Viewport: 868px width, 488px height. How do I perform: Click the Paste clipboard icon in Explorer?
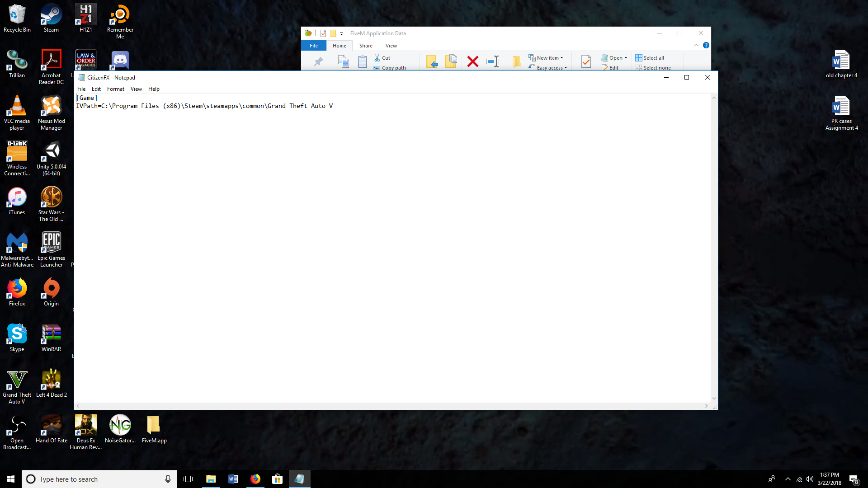(363, 61)
